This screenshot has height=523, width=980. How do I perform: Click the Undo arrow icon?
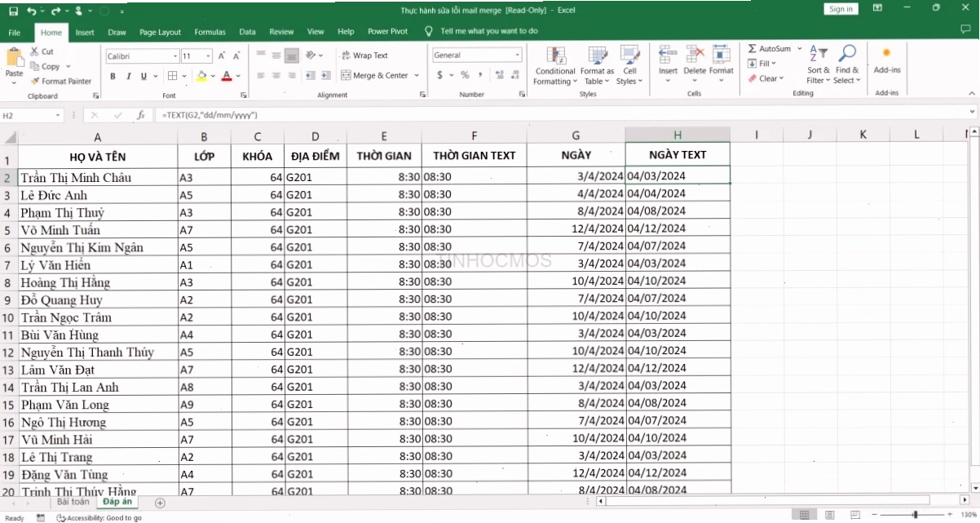click(x=31, y=11)
